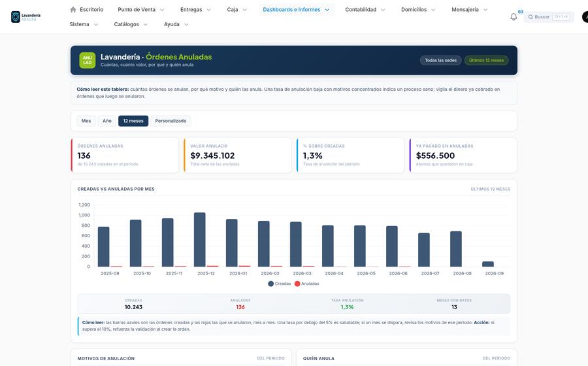Toggle the Creadas legend marker

pos(270,284)
